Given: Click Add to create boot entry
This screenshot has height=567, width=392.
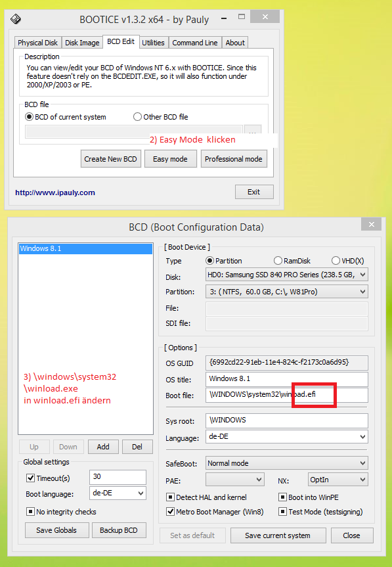Looking at the screenshot, I should (103, 447).
